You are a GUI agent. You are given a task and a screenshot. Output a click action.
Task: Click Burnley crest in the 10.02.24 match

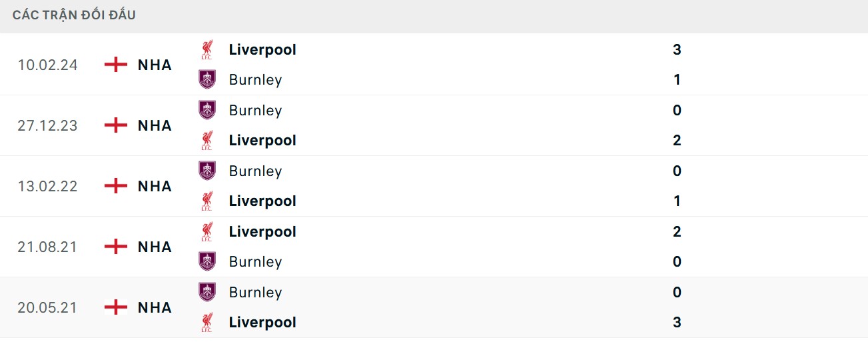pos(207,80)
